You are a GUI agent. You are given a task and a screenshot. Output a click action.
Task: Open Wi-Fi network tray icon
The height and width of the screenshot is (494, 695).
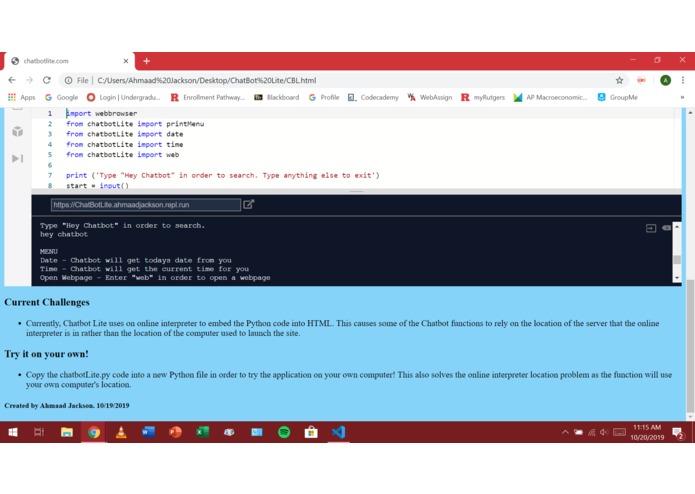pyautogui.click(x=592, y=432)
